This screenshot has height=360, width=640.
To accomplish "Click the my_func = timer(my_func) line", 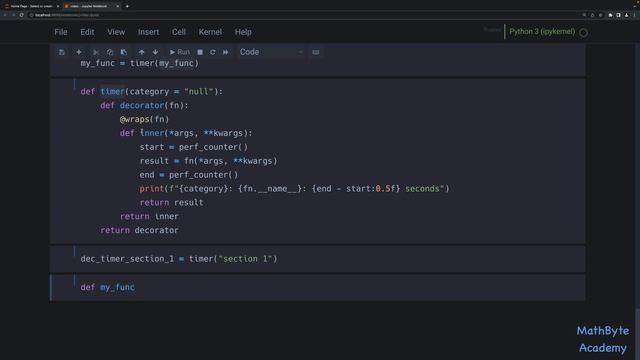I will 140,63.
